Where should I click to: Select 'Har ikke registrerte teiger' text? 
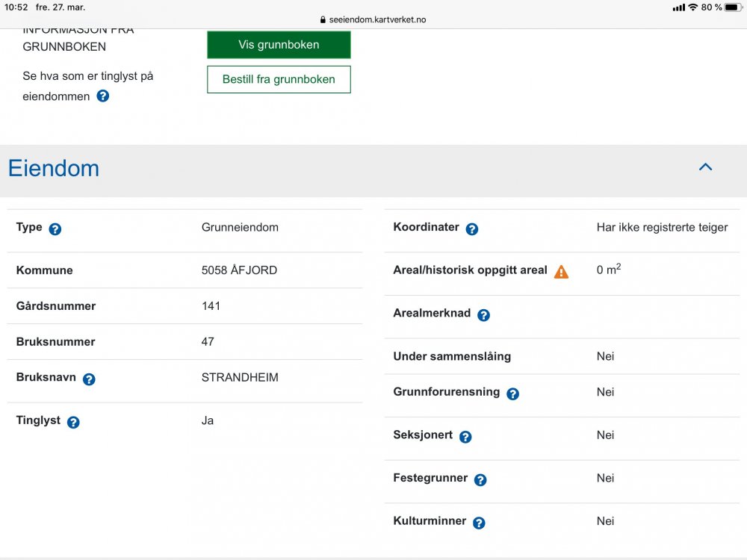click(662, 227)
